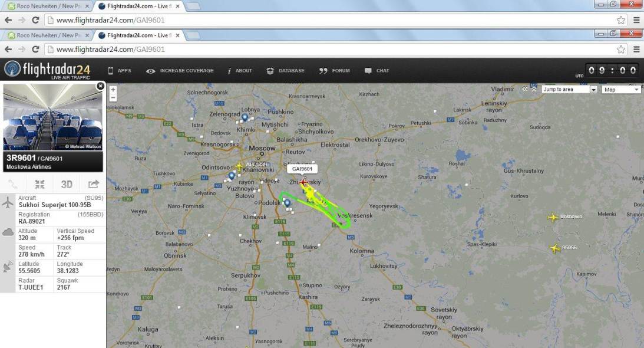Select the yellow aircraft labeled 95056
Image resolution: width=644 pixels, height=348 pixels.
[555, 248]
